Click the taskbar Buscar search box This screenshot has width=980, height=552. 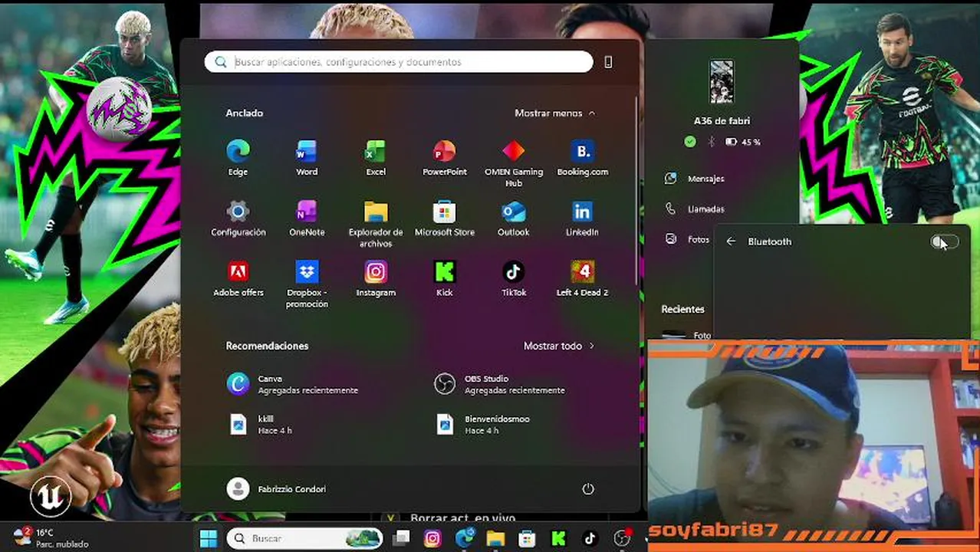point(304,538)
